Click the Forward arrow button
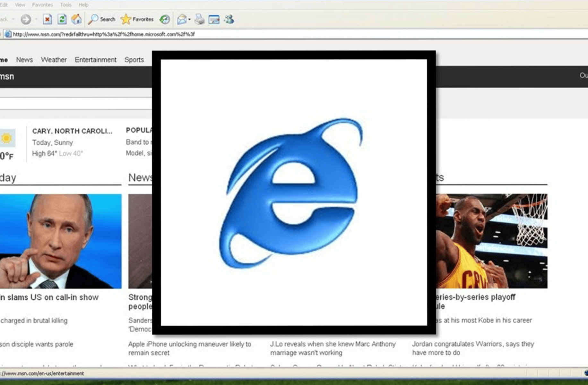Screen dimensions: 588x385 click(26, 20)
